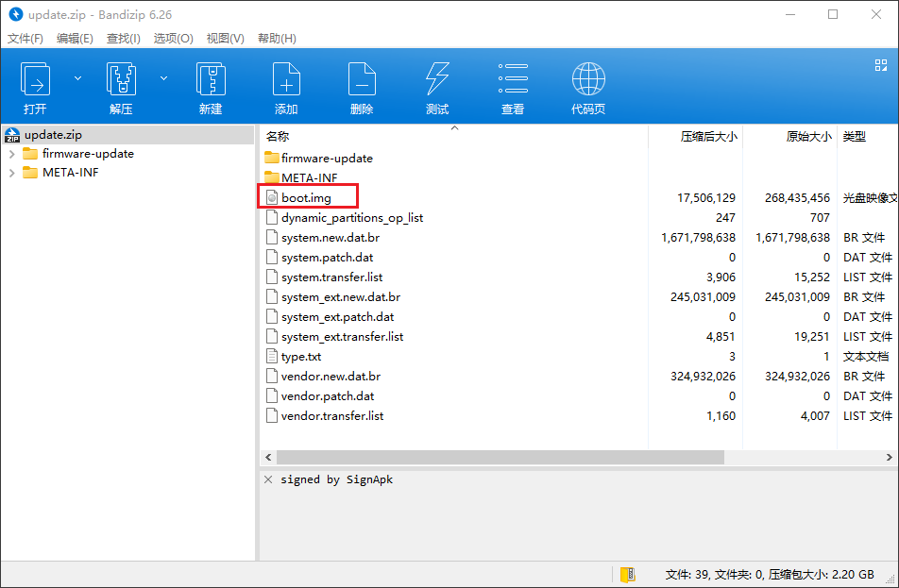Expand firmware-update in the tree
Image resolution: width=899 pixels, height=588 pixels.
[x=12, y=154]
